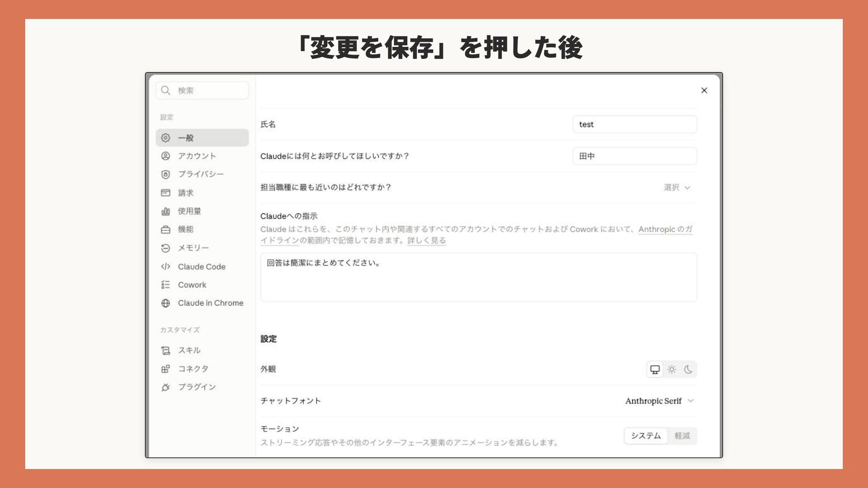Click the search magnifier icon
Viewport: 868px width, 488px height.
point(165,90)
